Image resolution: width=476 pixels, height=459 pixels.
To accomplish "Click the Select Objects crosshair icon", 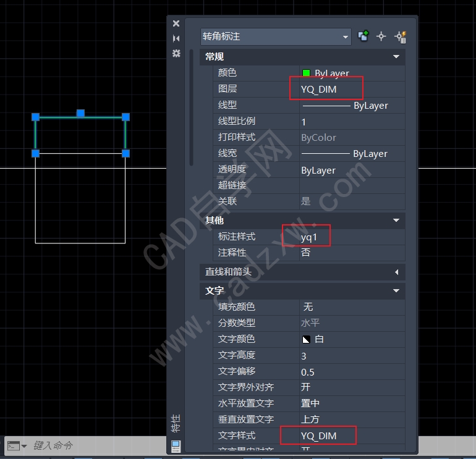I will pyautogui.click(x=381, y=36).
